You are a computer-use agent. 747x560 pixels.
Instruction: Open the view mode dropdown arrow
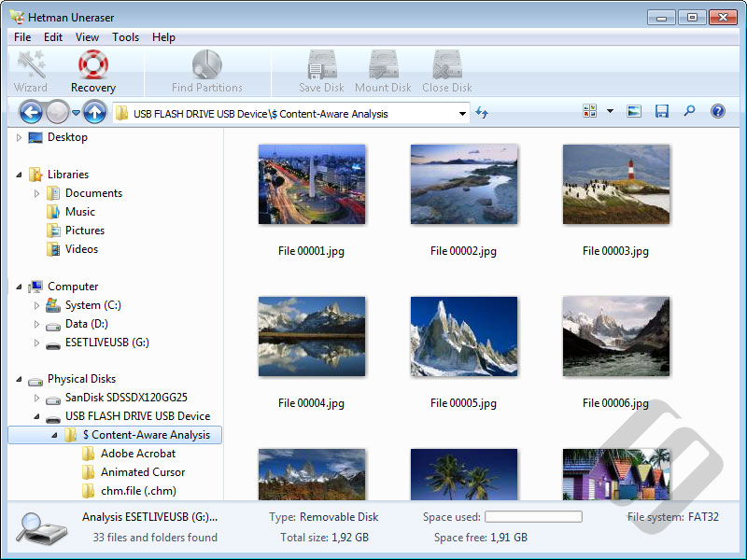[610, 111]
